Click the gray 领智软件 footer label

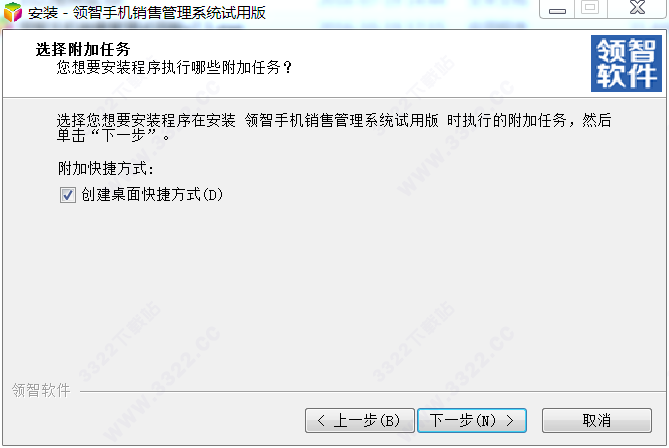41,390
